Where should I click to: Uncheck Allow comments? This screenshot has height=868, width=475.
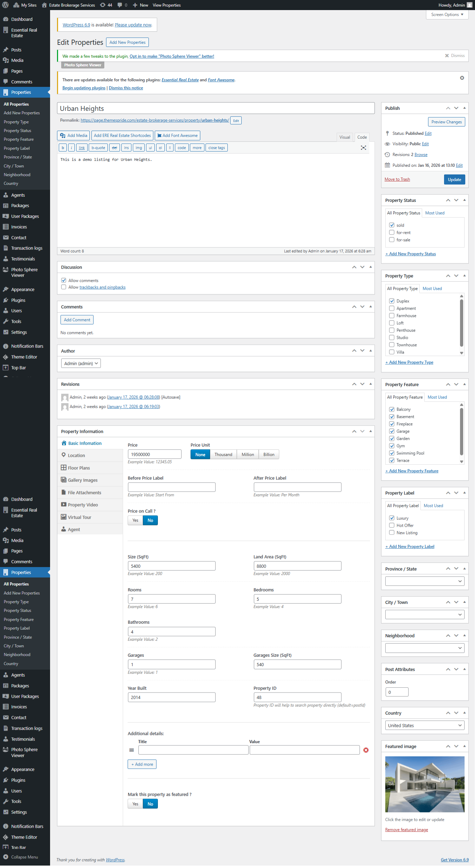[64, 280]
